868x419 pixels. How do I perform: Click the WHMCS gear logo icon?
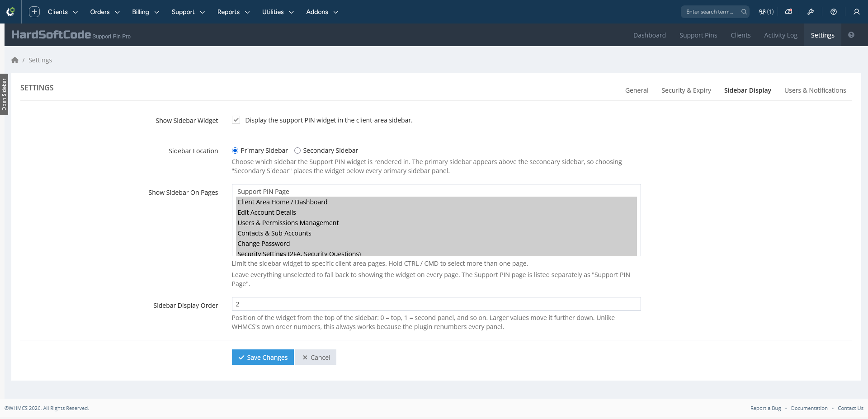pos(10,12)
